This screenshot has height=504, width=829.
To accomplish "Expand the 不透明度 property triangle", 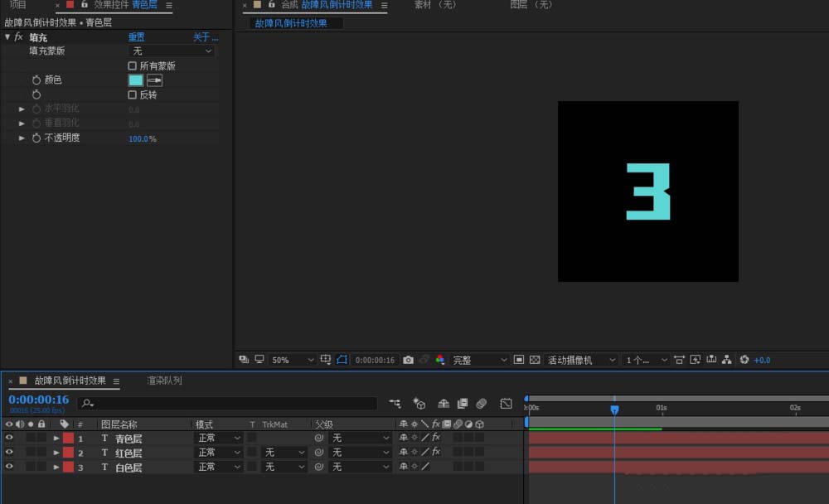I will (22, 138).
